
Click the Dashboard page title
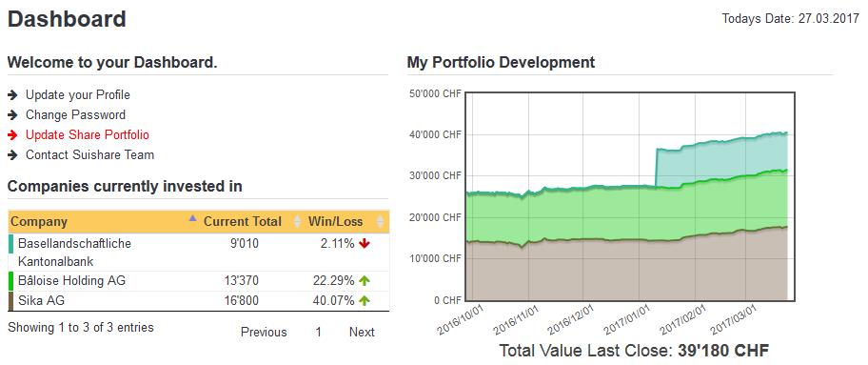(x=67, y=19)
